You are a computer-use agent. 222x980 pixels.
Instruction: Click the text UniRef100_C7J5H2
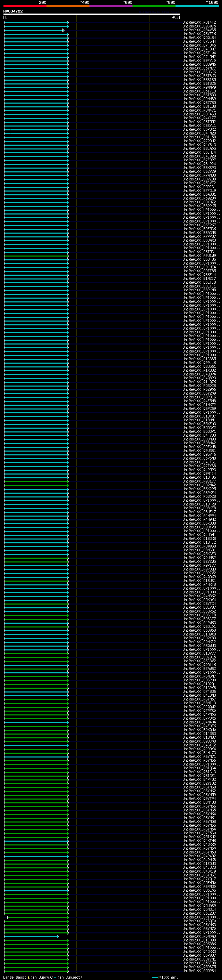199,57
